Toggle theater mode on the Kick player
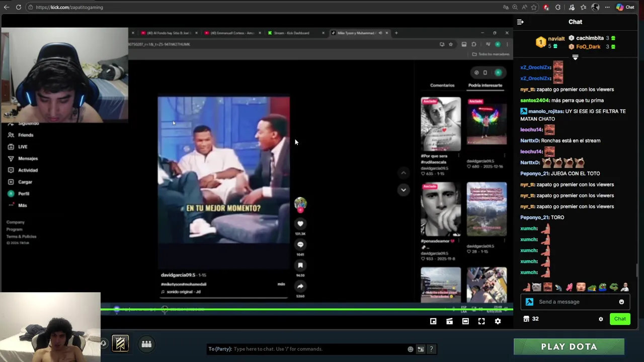 click(465, 321)
